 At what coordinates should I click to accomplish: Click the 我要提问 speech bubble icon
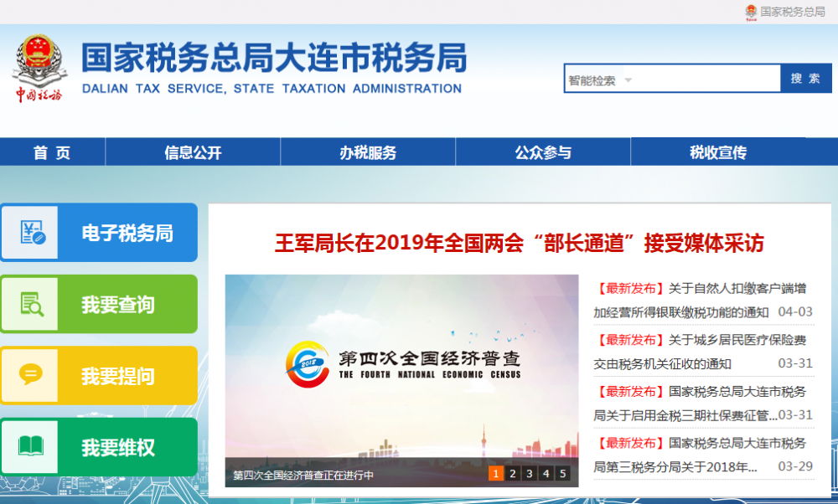coord(32,375)
